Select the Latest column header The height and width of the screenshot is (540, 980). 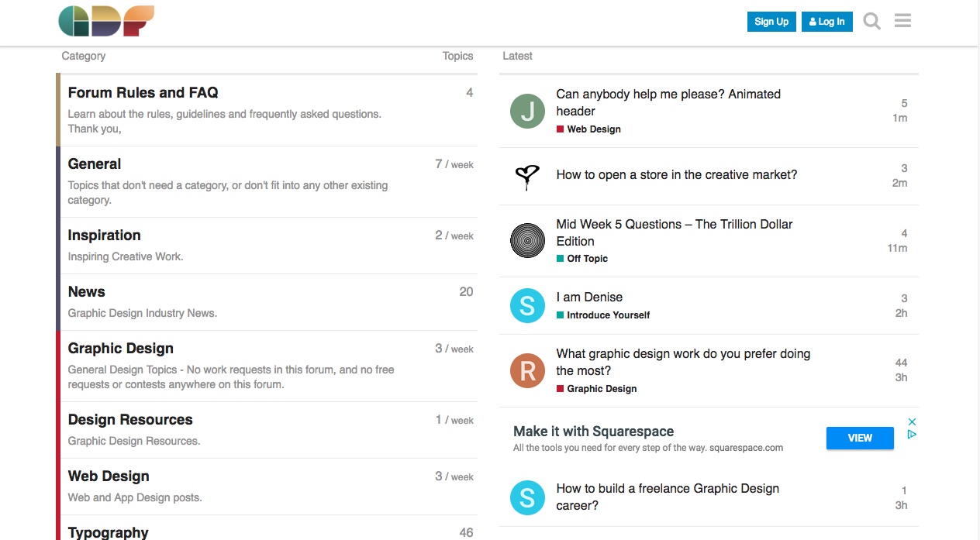click(x=517, y=56)
